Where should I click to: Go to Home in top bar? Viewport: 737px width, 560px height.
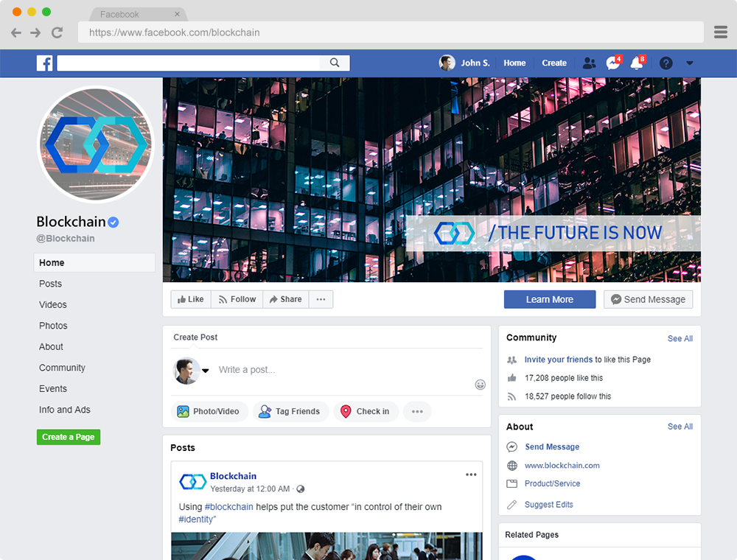(x=514, y=63)
